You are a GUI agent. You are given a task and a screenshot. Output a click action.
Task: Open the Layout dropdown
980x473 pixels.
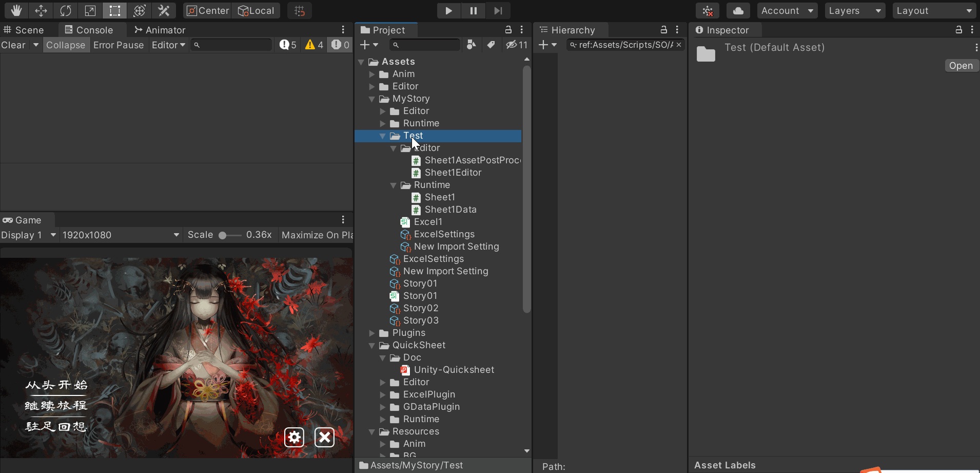coord(934,10)
